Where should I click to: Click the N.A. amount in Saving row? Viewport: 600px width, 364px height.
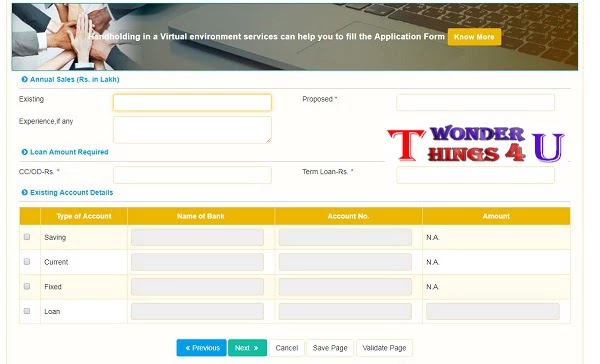[x=433, y=237]
